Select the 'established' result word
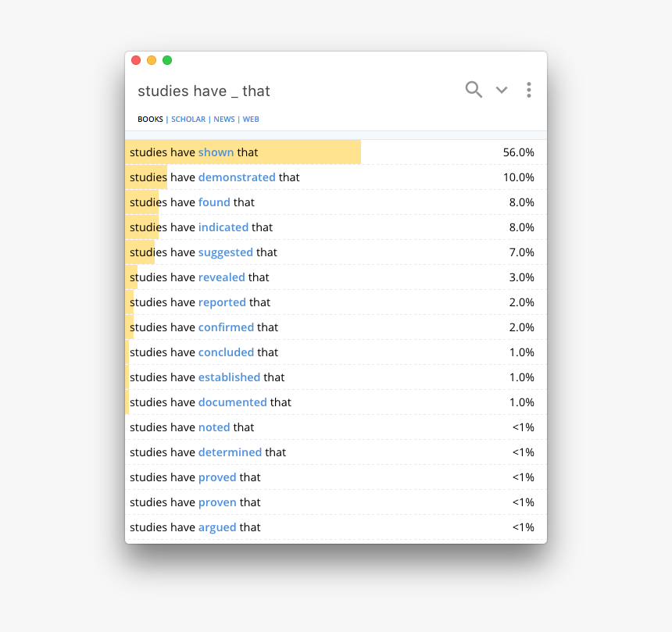 (229, 377)
